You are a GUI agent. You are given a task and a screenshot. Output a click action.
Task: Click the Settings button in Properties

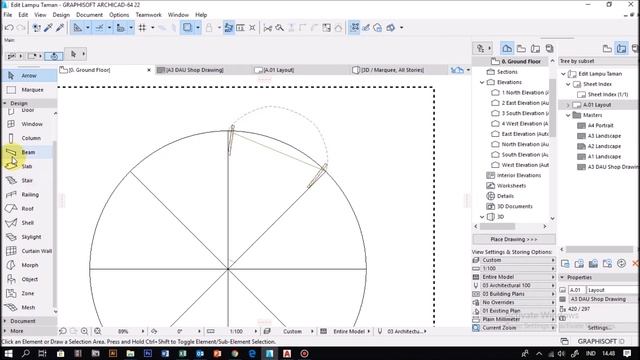598,328
